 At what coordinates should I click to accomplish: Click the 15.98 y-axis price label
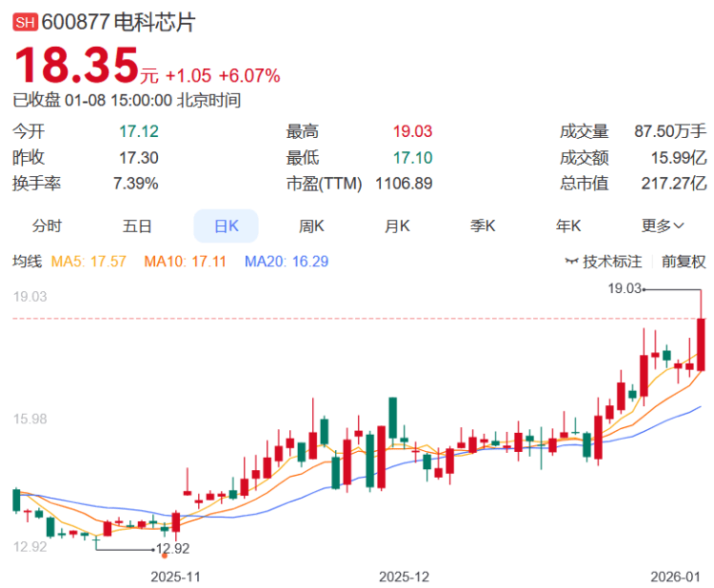30,419
